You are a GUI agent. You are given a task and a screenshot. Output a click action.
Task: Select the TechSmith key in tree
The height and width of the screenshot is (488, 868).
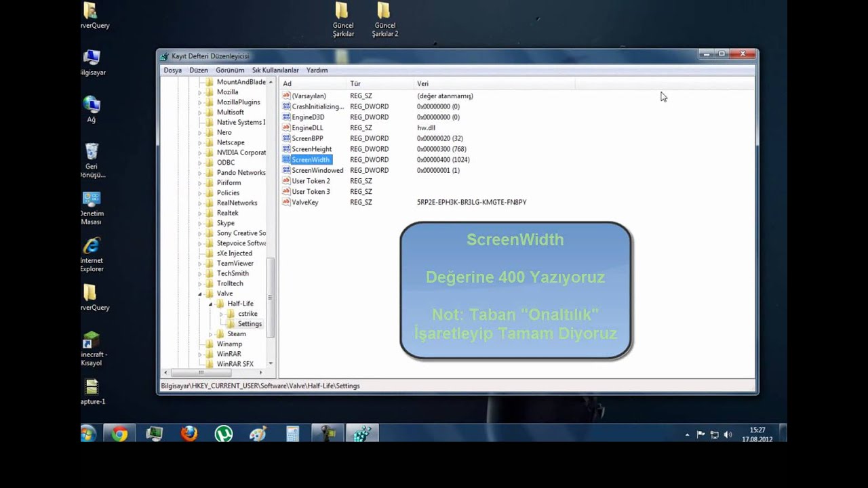pyautogui.click(x=233, y=274)
